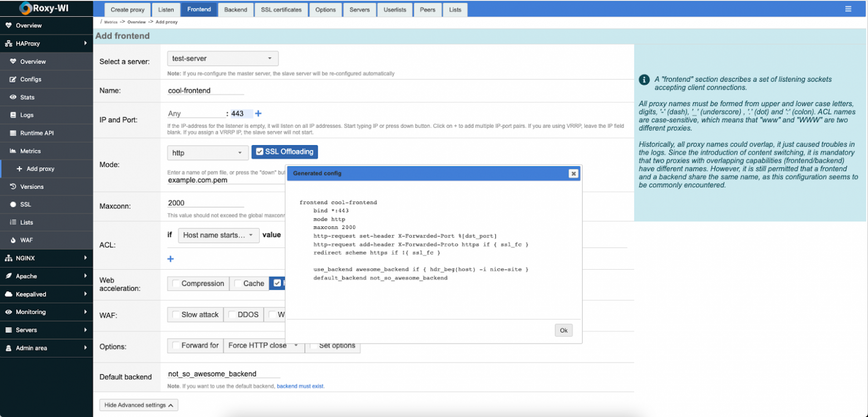Switch to the Backend tab
This screenshot has width=868, height=417.
[x=235, y=9]
